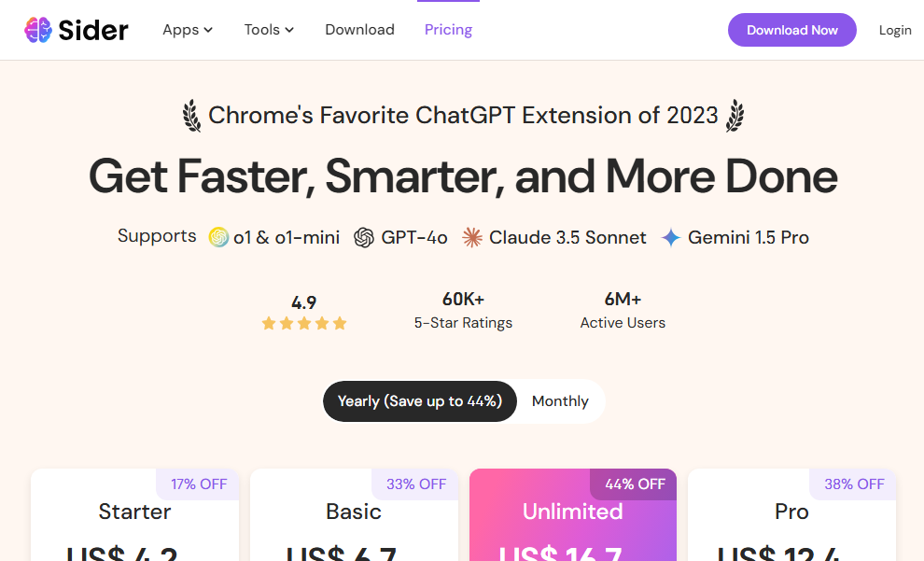Screen dimensions: 924x561
Task: Click the Claude 3.5 Sonnet starburst icon
Action: 472,237
